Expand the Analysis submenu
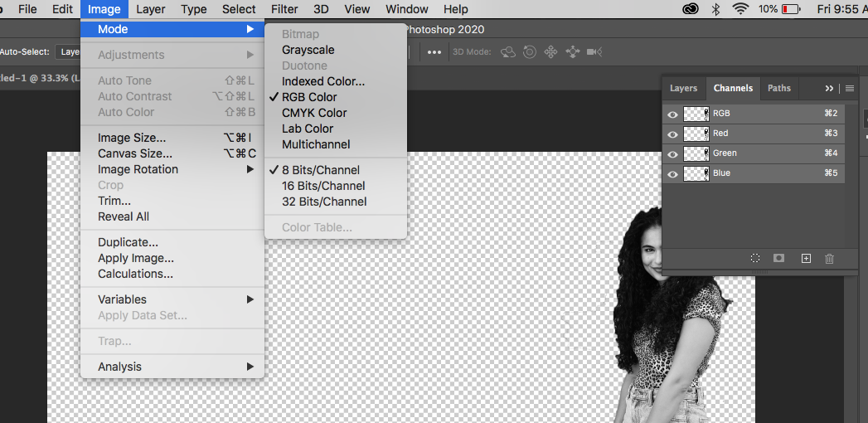Screen dimensions: 868x423 pyautogui.click(x=250, y=367)
